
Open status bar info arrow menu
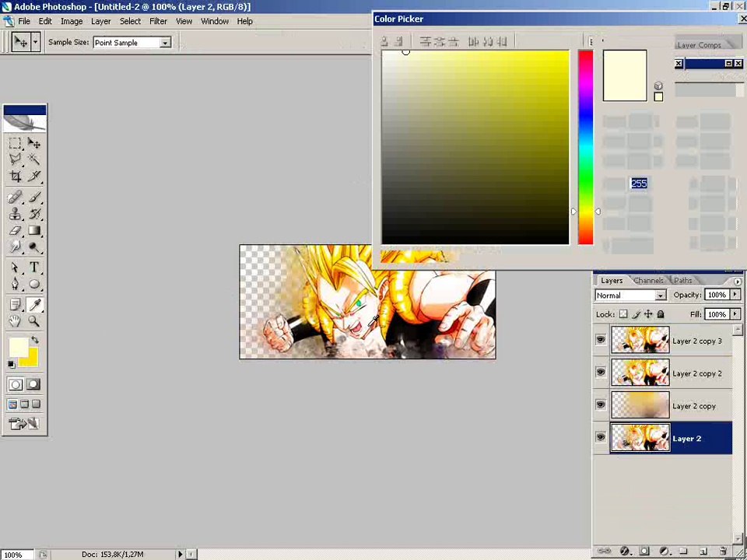180,555
